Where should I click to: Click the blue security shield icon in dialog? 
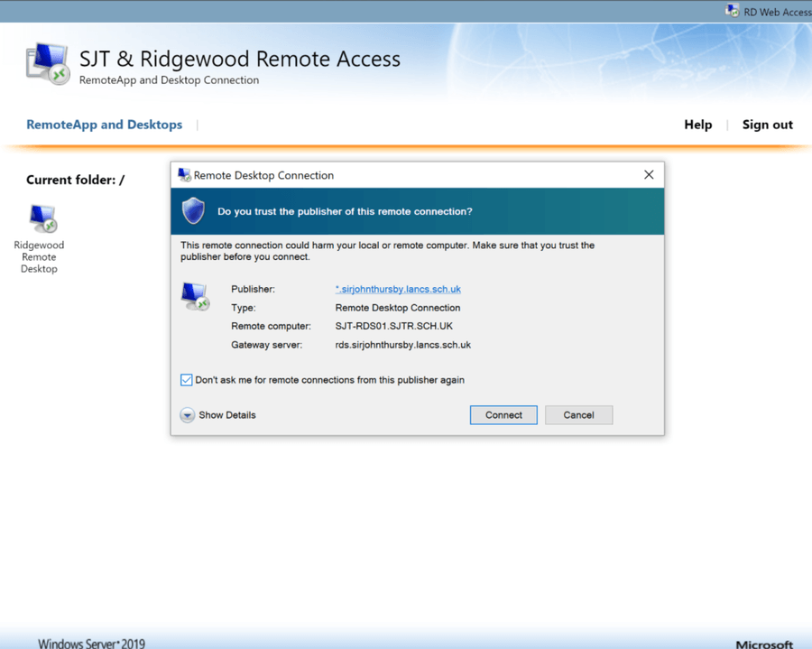(x=193, y=211)
